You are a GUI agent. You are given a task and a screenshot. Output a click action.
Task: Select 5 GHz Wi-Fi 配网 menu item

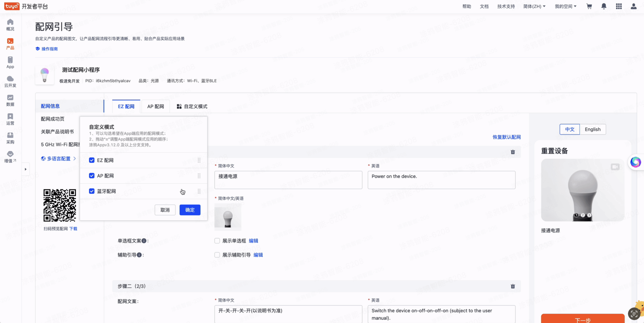click(x=60, y=144)
